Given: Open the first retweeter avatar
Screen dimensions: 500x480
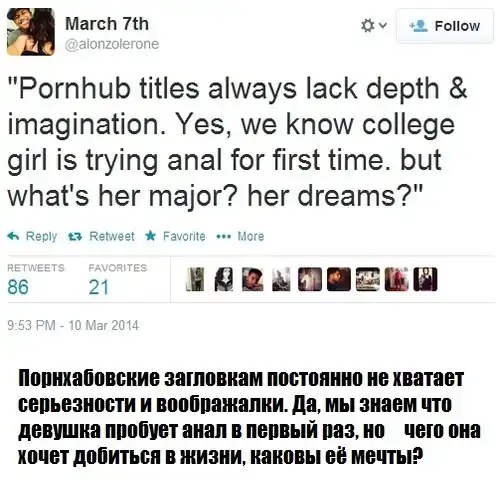Looking at the screenshot, I should pyautogui.click(x=195, y=279).
